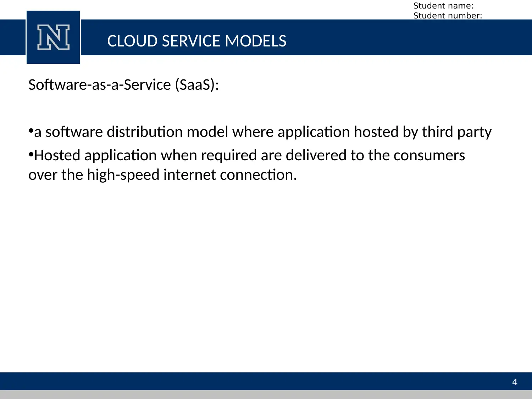The height and width of the screenshot is (399, 532).
Task: Click the 'Student name:' label
Action: point(443,6)
